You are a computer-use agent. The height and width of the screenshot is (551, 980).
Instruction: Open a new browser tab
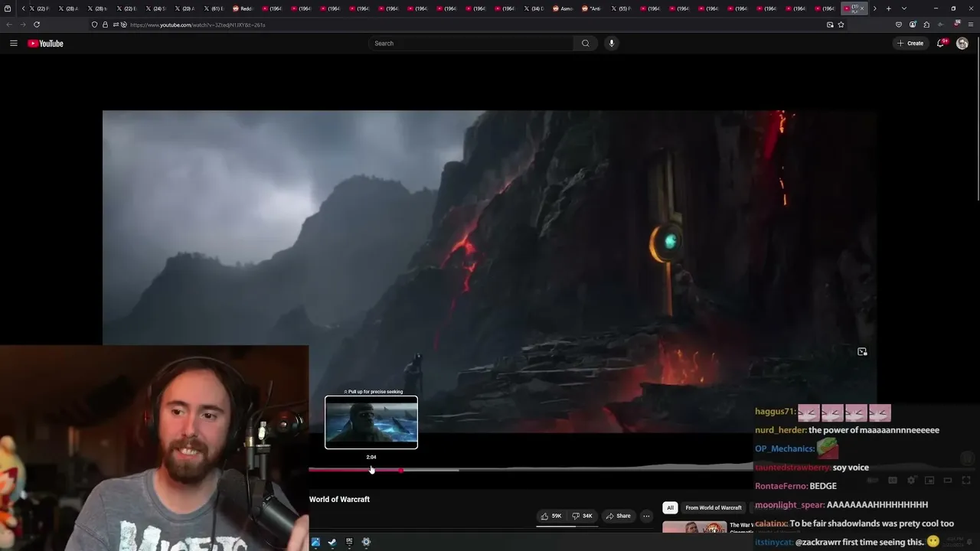[888, 8]
